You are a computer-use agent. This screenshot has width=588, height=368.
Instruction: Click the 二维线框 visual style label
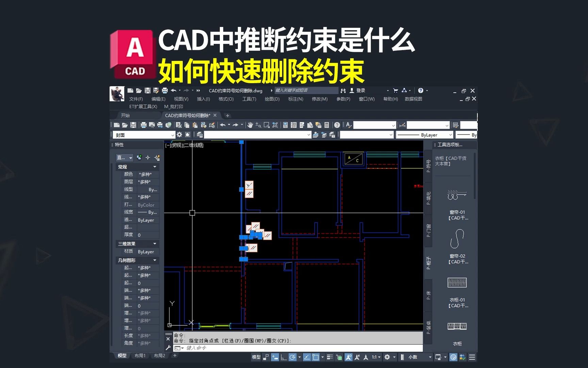194,145
